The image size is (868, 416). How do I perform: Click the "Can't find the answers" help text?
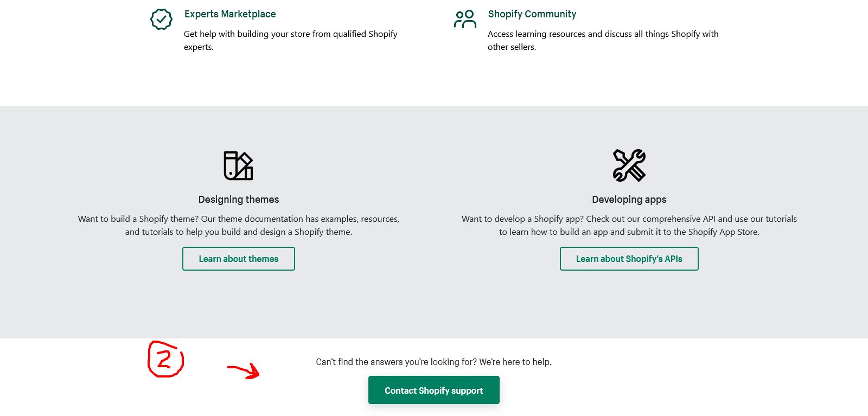[x=433, y=362]
